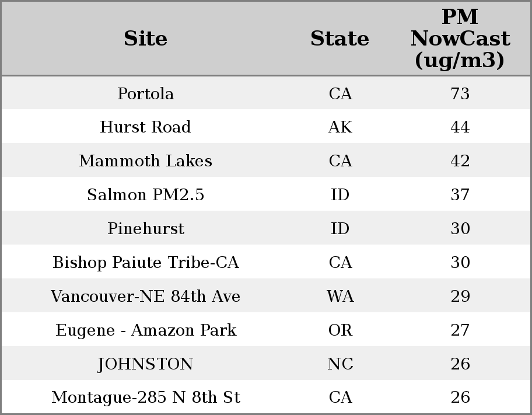Select the PM value 44 for Hurst Road
Viewport: 532px width, 415px height.
click(460, 127)
